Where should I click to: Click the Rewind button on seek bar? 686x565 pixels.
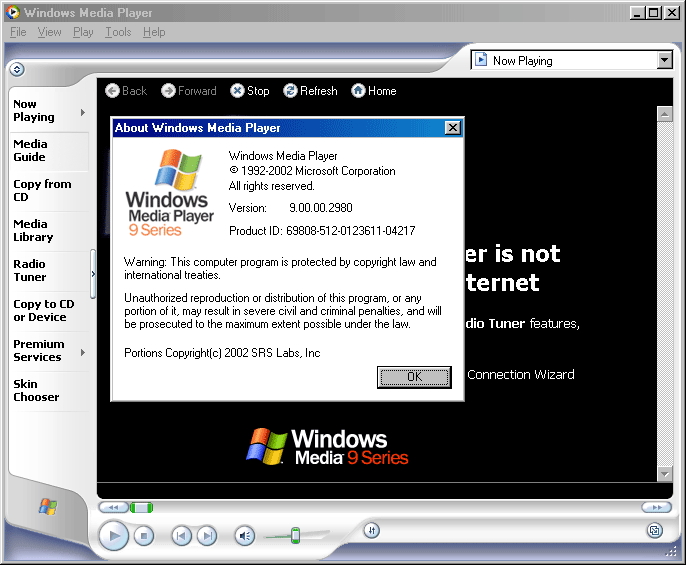[113, 507]
